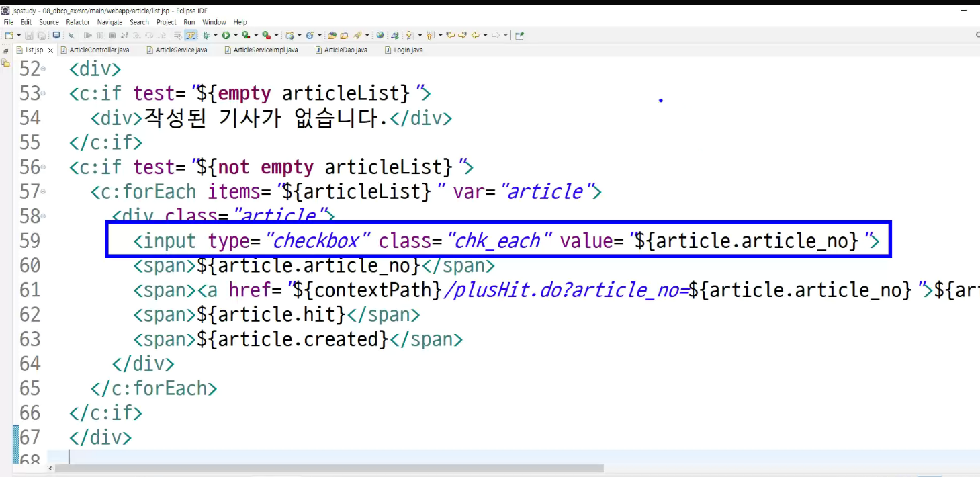Collapse the fold marker on line 56
Viewport: 980px width, 477px height.
44,167
